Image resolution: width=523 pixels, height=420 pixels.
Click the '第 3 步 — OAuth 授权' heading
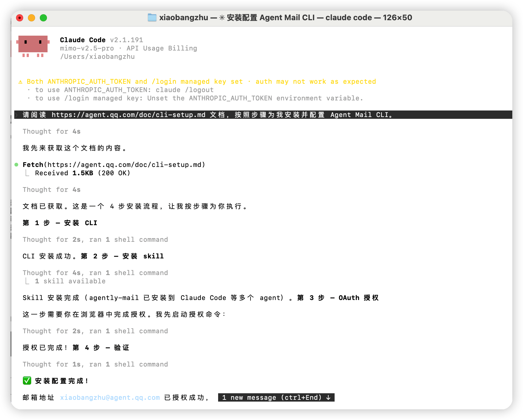coord(338,298)
